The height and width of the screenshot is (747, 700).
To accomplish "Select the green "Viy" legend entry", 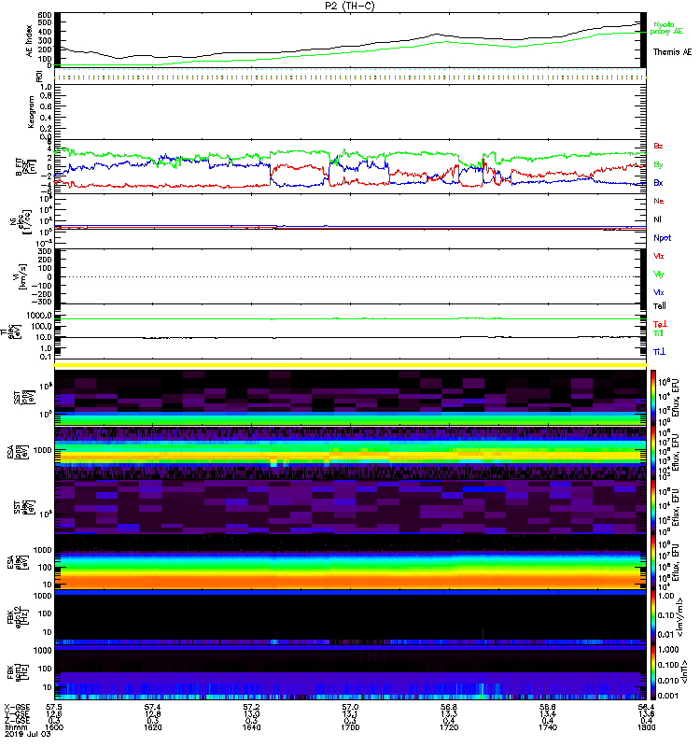I will 659,275.
